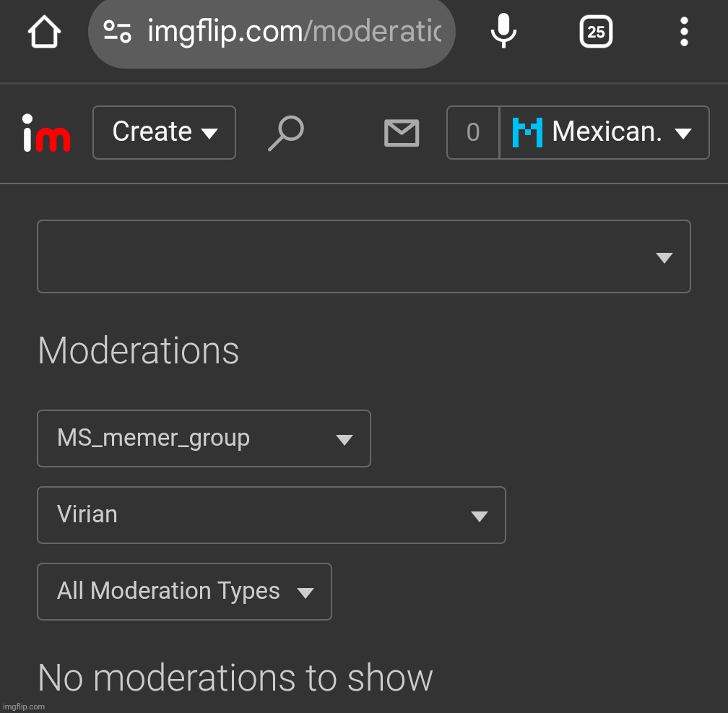
Task: Click the Moderations heading
Action: (138, 351)
